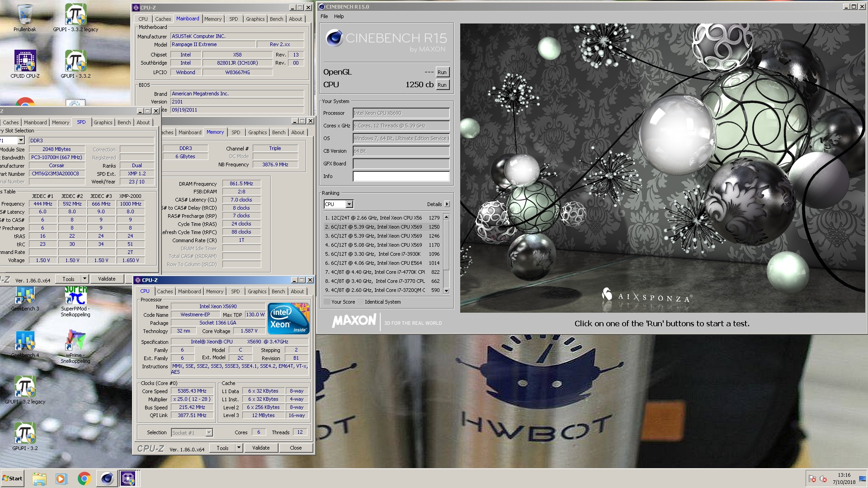Open Google Chrome from the taskbar
Screen dimensions: 868x488
[84, 479]
